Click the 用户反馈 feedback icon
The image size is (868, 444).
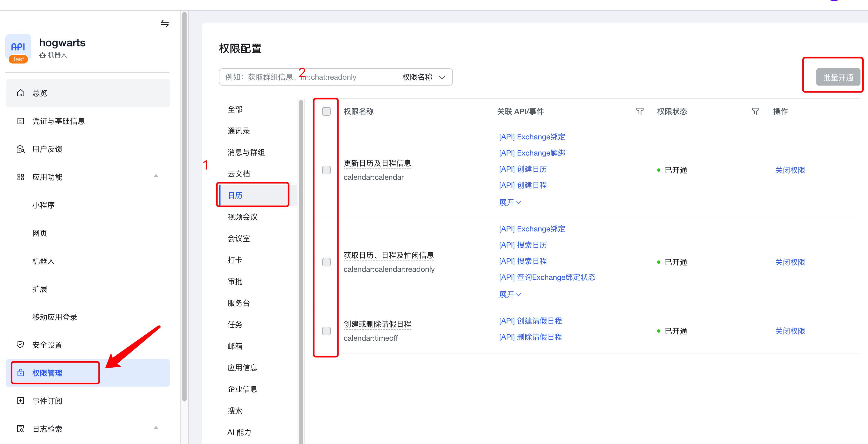point(20,149)
